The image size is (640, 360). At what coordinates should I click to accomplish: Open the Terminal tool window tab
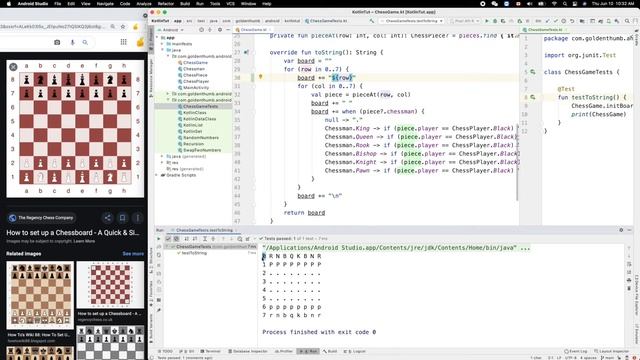pyautogui.click(x=211, y=351)
